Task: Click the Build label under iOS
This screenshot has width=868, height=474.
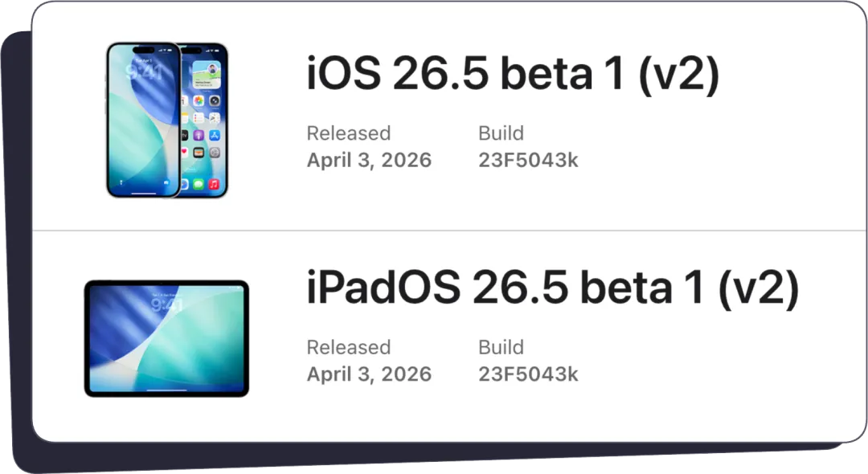Action: tap(501, 133)
